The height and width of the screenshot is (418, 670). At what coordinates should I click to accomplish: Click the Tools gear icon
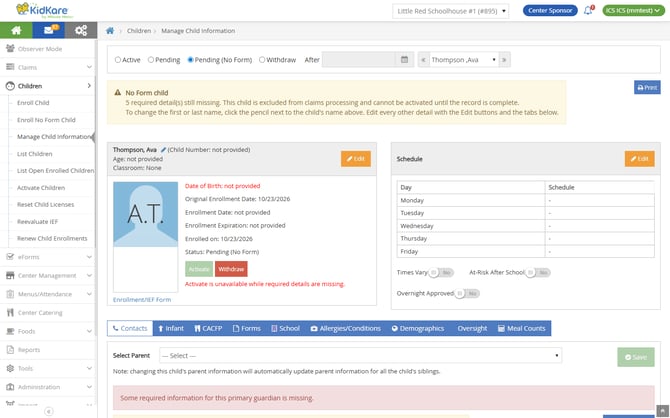(x=10, y=368)
